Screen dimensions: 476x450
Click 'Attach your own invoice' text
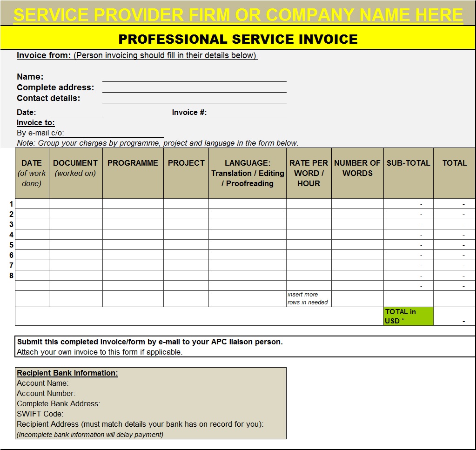[x=100, y=352]
